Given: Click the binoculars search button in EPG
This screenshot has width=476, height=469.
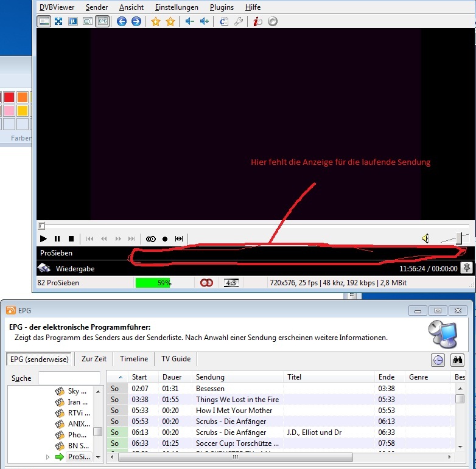Looking at the screenshot, I should [x=457, y=360].
